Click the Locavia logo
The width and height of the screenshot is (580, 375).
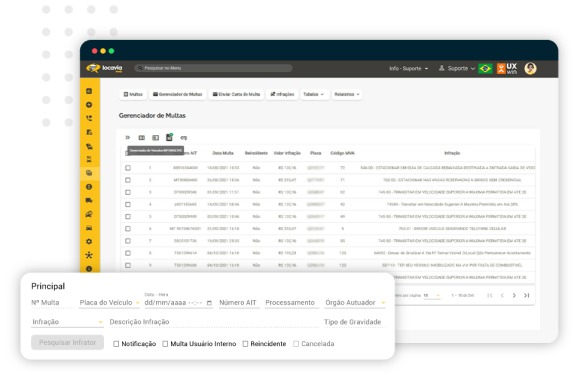point(104,68)
